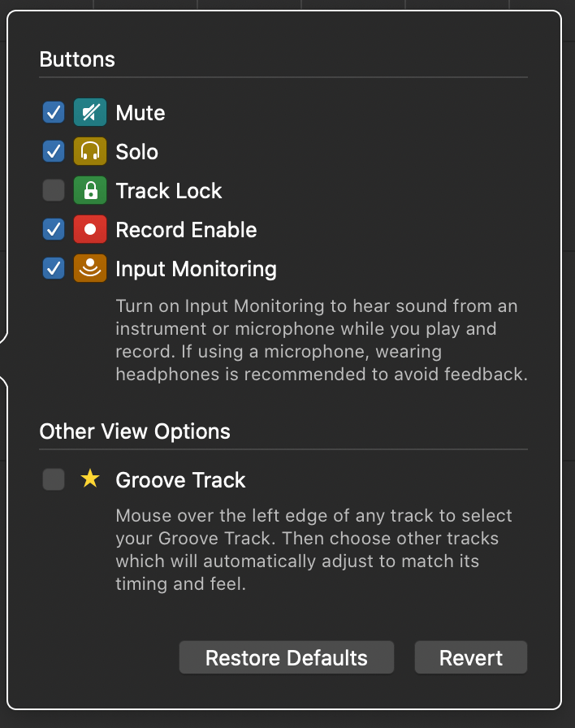Uncheck the Mute checkbox

(x=54, y=113)
